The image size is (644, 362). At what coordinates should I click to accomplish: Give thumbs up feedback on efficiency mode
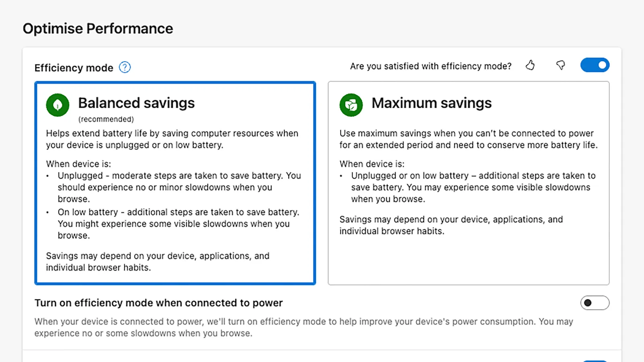pyautogui.click(x=530, y=65)
